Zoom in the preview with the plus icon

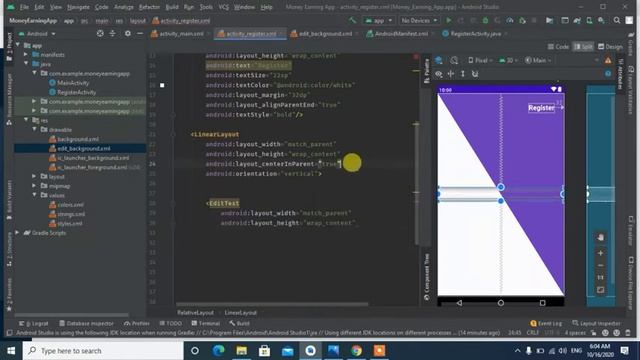(x=600, y=253)
